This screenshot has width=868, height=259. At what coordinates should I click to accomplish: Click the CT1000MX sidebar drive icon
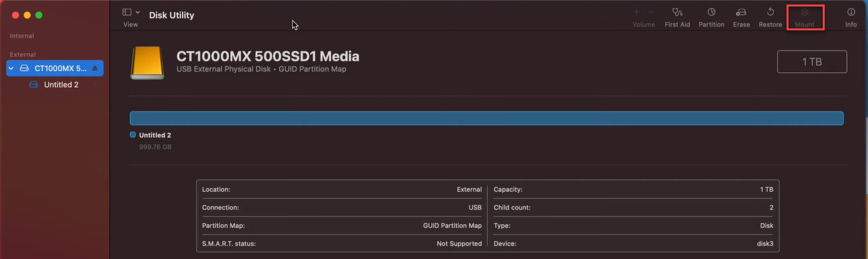coord(24,68)
